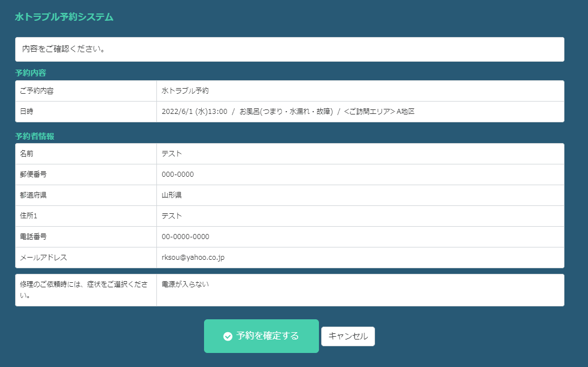Click the キャンセル button

tap(348, 336)
